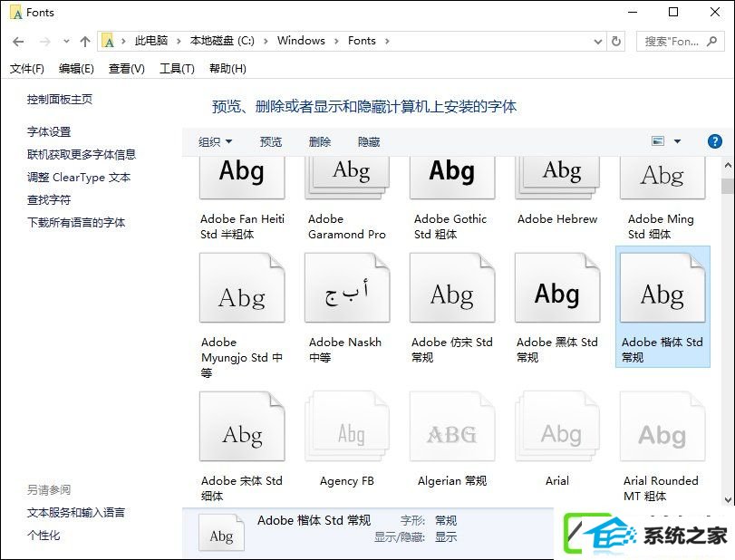Select Algerian 常规 font icon

[452, 427]
